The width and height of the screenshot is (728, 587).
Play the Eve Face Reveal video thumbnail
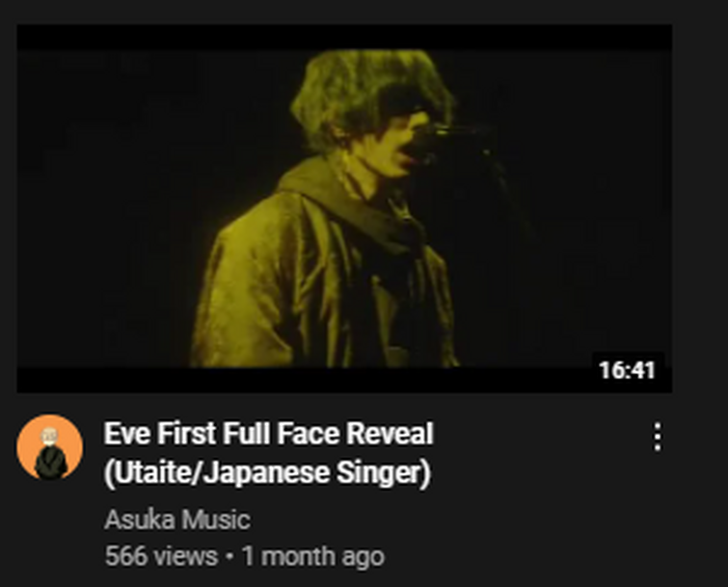(x=344, y=209)
